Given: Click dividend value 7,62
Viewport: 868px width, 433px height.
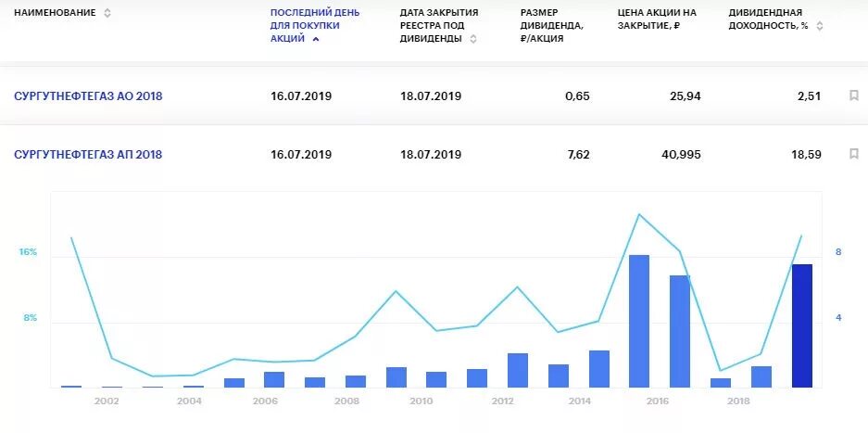Looking at the screenshot, I should (579, 154).
